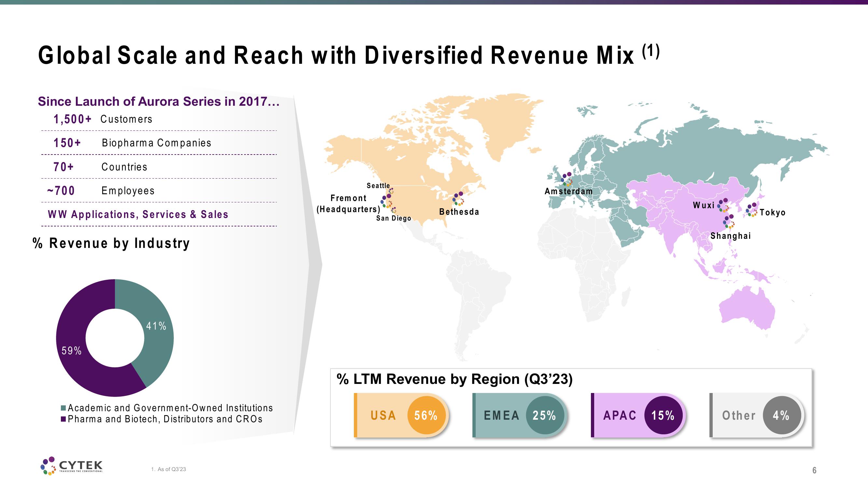868x488 pixels.
Task: Click the 'APAC' region label
Action: pyautogui.click(x=620, y=415)
